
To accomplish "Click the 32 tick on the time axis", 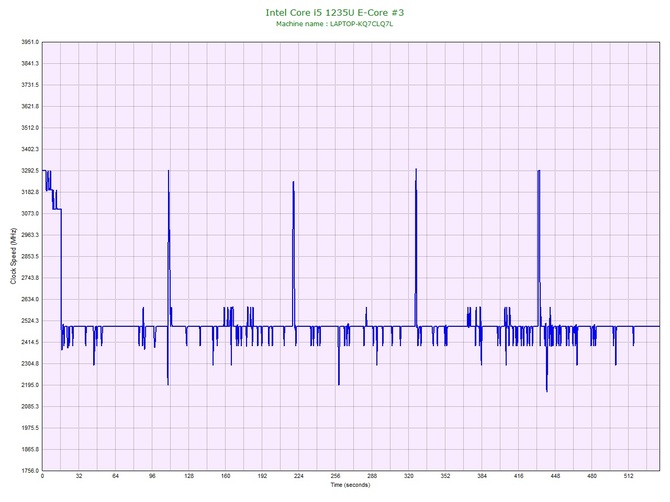I will click(x=79, y=476).
